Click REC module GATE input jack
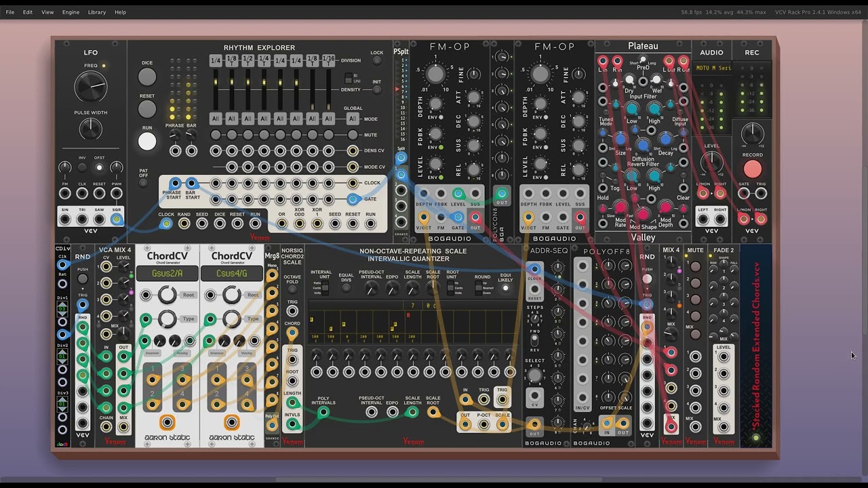Image resolution: width=868 pixels, height=488 pixels. [744, 193]
